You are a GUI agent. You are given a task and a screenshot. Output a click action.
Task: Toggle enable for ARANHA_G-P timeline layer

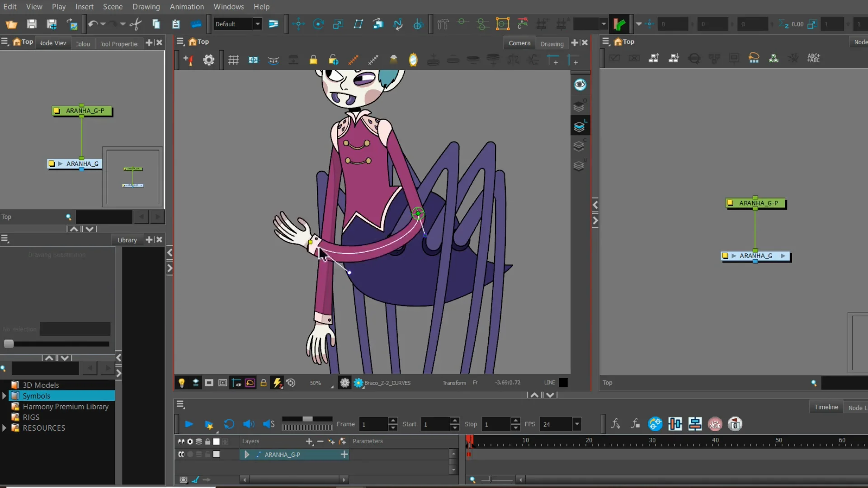181,454
